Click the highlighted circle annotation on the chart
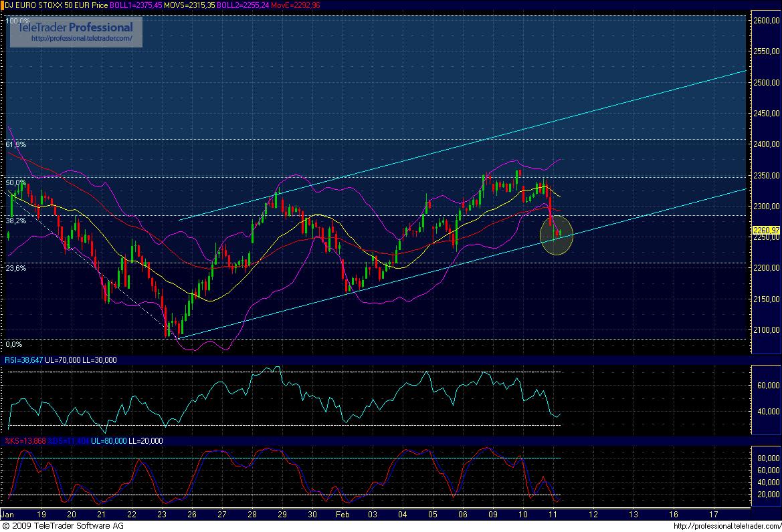Image resolution: width=782 pixels, height=532 pixels. [557, 237]
